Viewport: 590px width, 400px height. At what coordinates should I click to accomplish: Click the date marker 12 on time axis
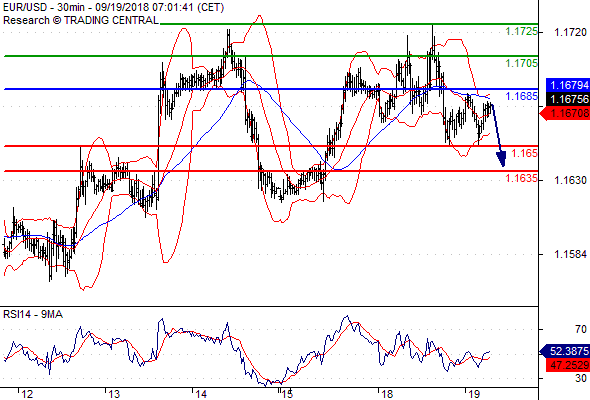pyautogui.click(x=27, y=394)
